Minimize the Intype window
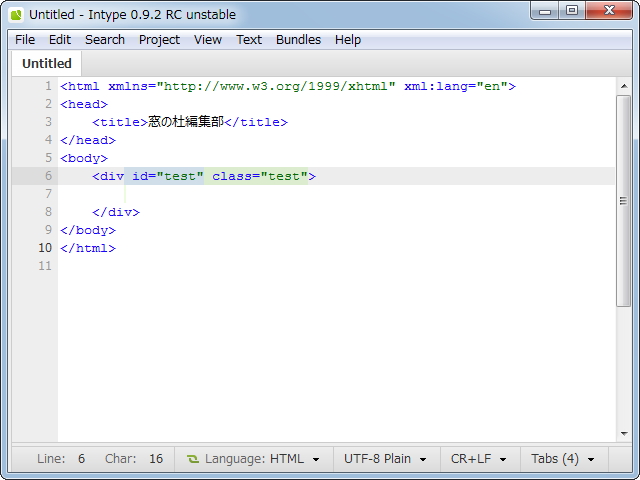 point(545,11)
